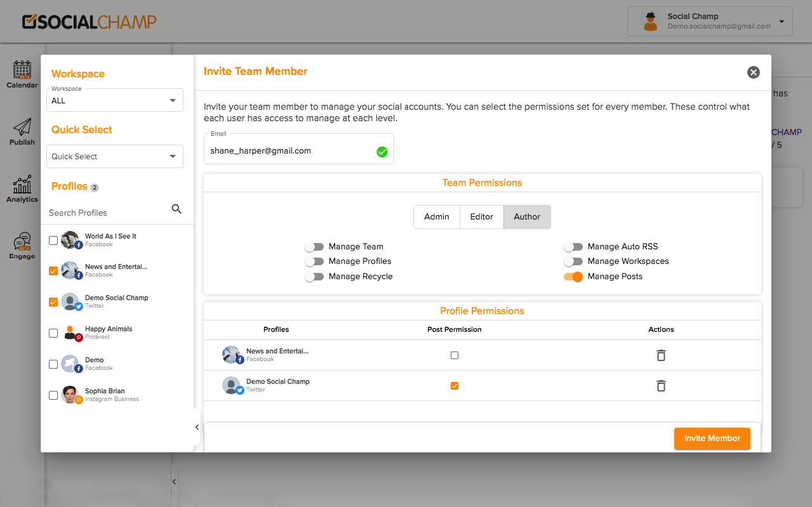
Task: Turn off the Manage Posts toggle
Action: (573, 277)
